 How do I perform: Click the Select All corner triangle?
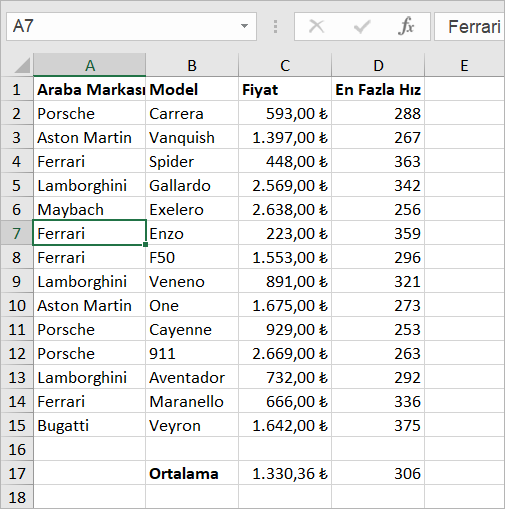coord(22,65)
